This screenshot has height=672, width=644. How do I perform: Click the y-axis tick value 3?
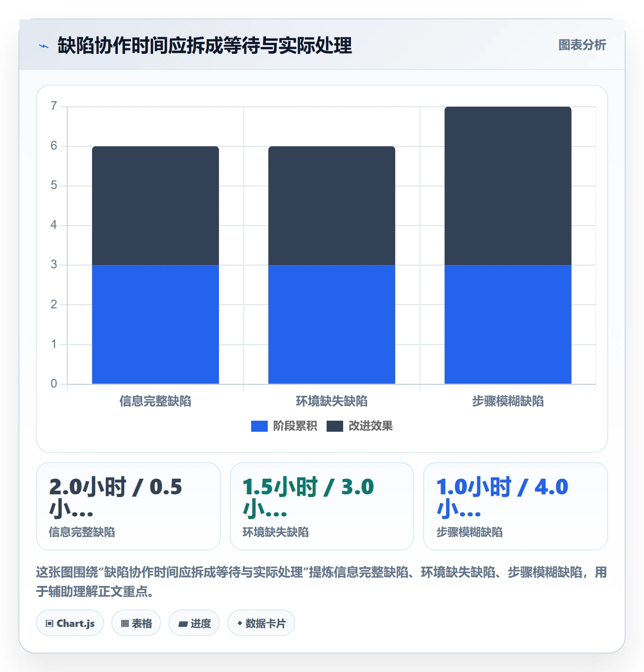coord(54,265)
